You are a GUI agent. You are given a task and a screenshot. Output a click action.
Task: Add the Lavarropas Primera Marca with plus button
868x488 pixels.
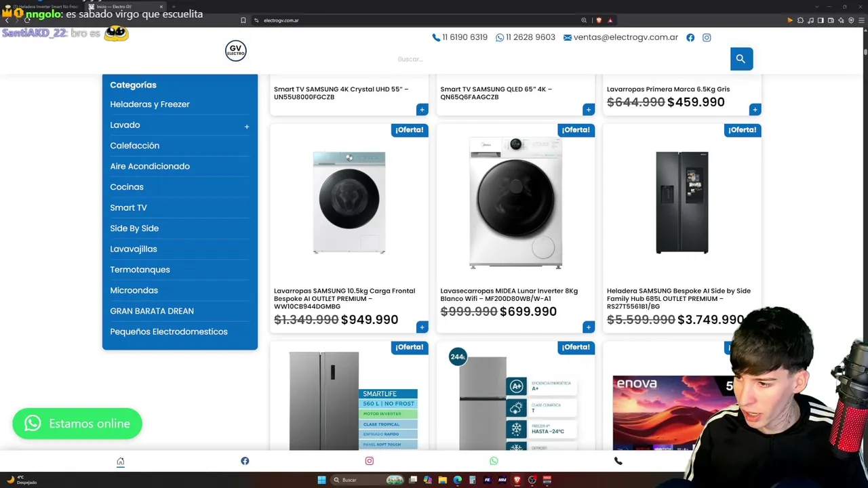point(755,110)
